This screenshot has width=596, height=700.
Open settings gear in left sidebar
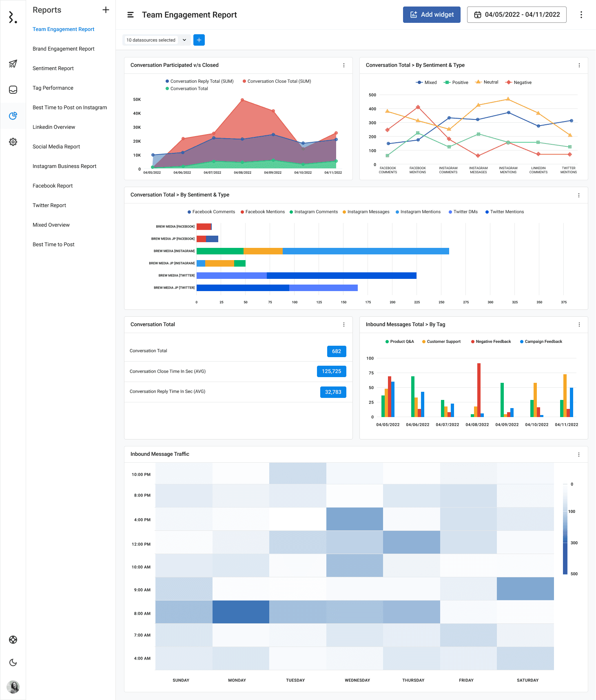click(x=13, y=142)
